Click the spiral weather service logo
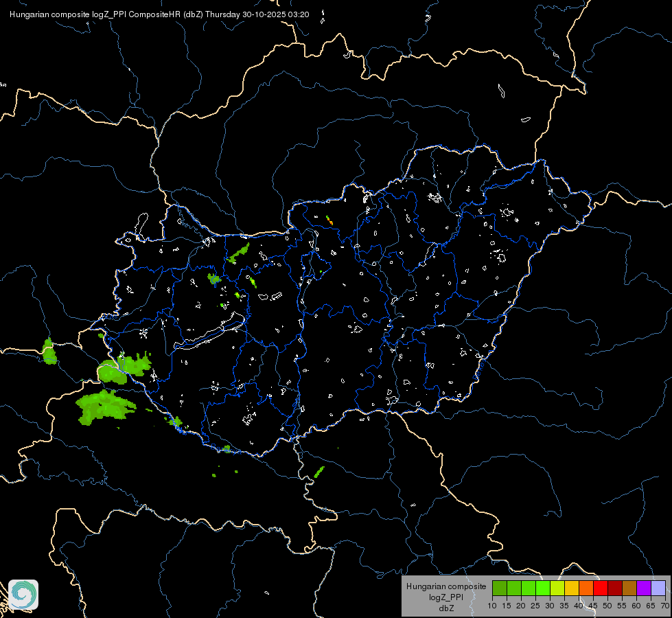 pos(23,595)
